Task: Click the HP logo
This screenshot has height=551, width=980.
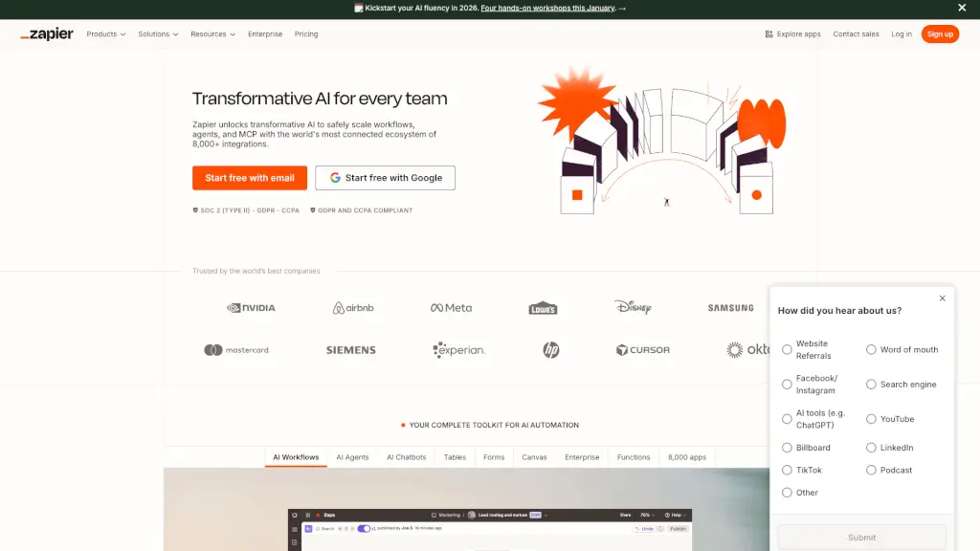Action: coord(551,349)
